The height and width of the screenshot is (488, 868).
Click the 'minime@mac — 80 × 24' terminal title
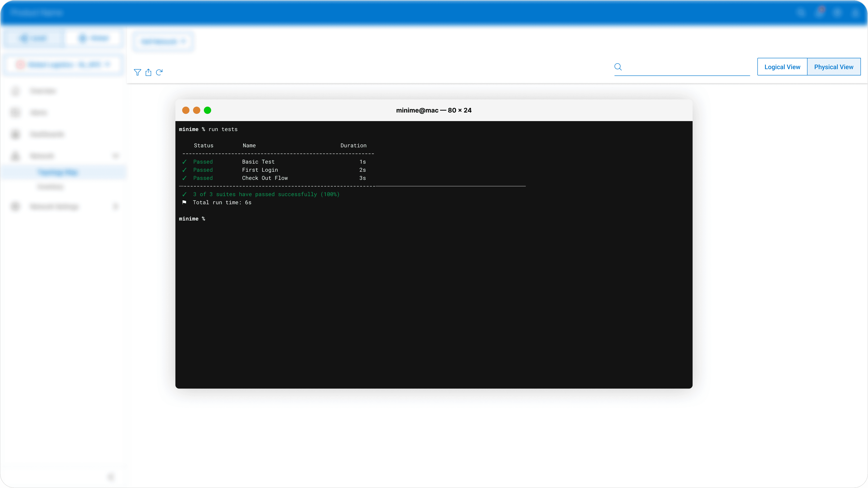coord(434,110)
